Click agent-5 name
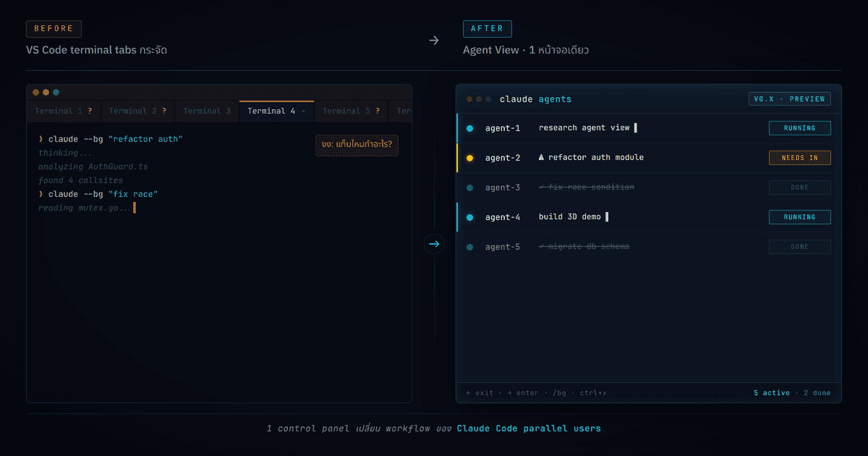The width and height of the screenshot is (868, 456). [x=503, y=247]
